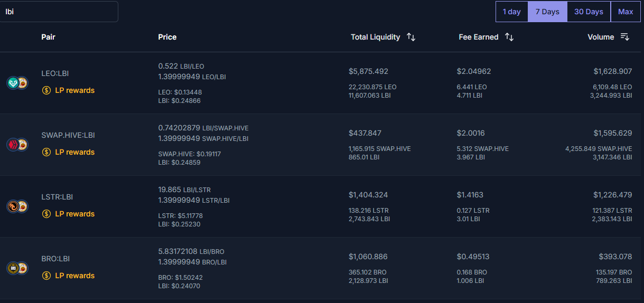Viewport: 644px width, 303px height.
Task: Sort by Fee Earned arrows icon
Action: pos(509,37)
